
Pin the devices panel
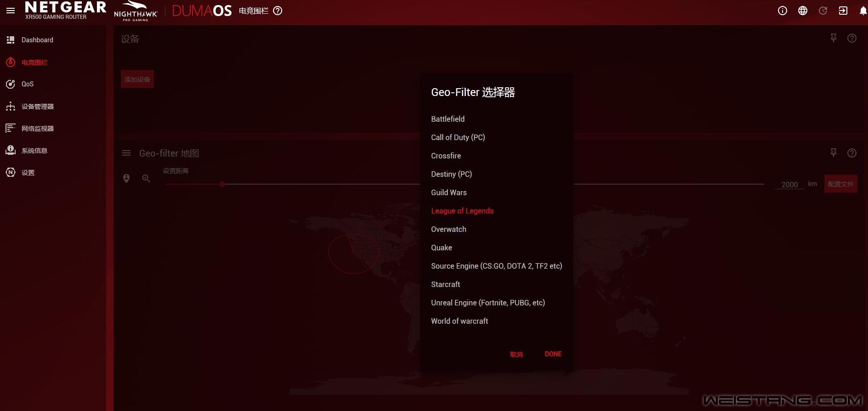[x=833, y=38]
